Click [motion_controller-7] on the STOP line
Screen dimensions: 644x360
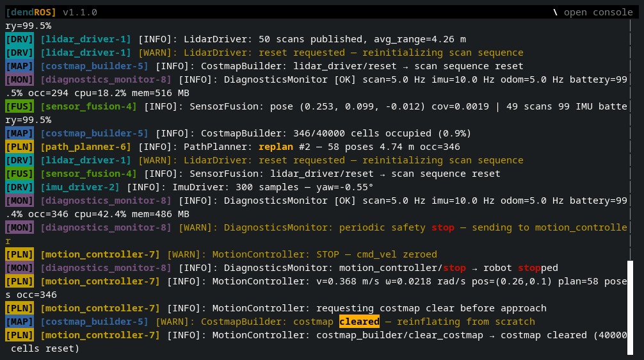click(x=100, y=254)
